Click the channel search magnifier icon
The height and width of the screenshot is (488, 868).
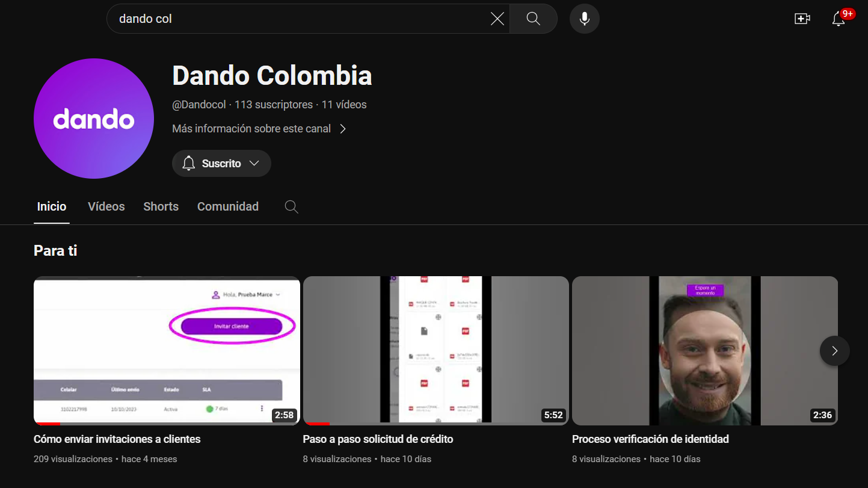[291, 207]
